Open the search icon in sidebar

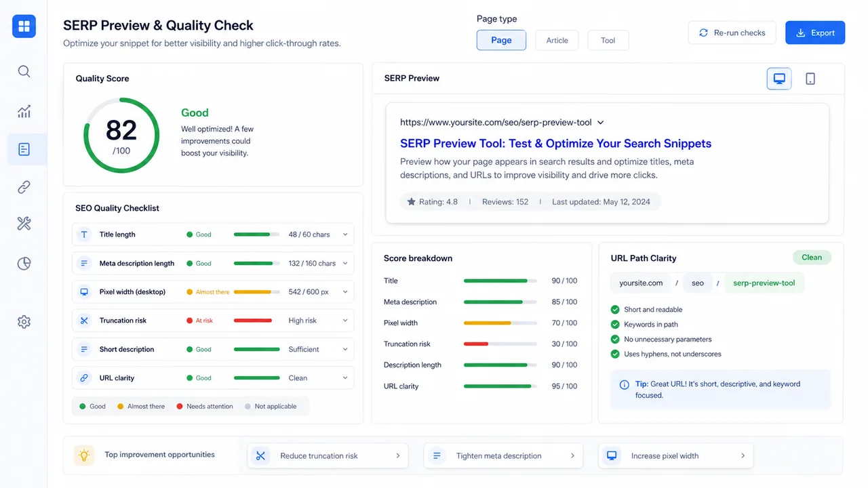pos(24,71)
